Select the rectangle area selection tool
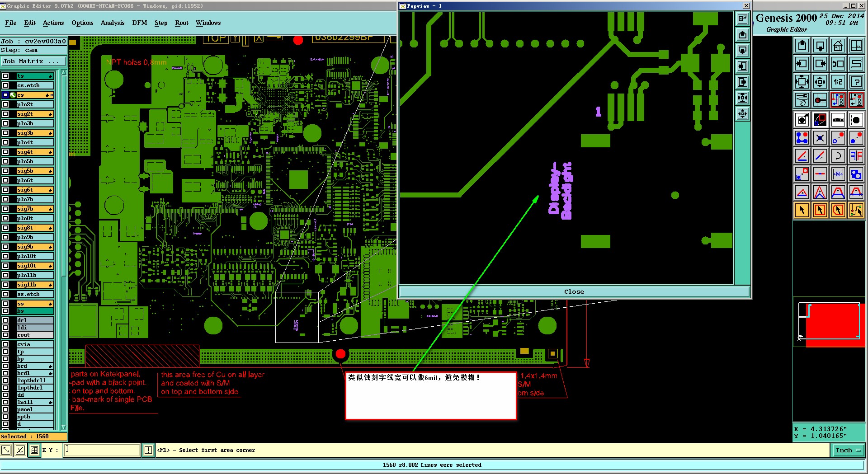868x474 pixels. (820, 210)
